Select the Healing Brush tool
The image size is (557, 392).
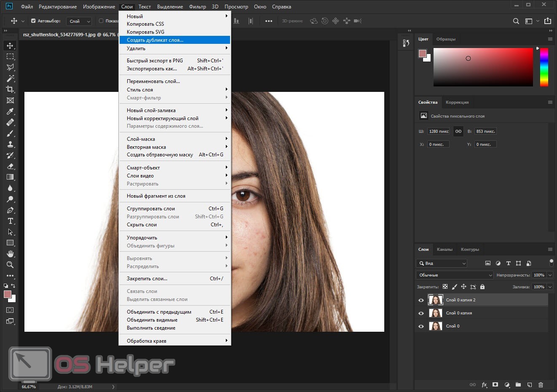pos(10,122)
